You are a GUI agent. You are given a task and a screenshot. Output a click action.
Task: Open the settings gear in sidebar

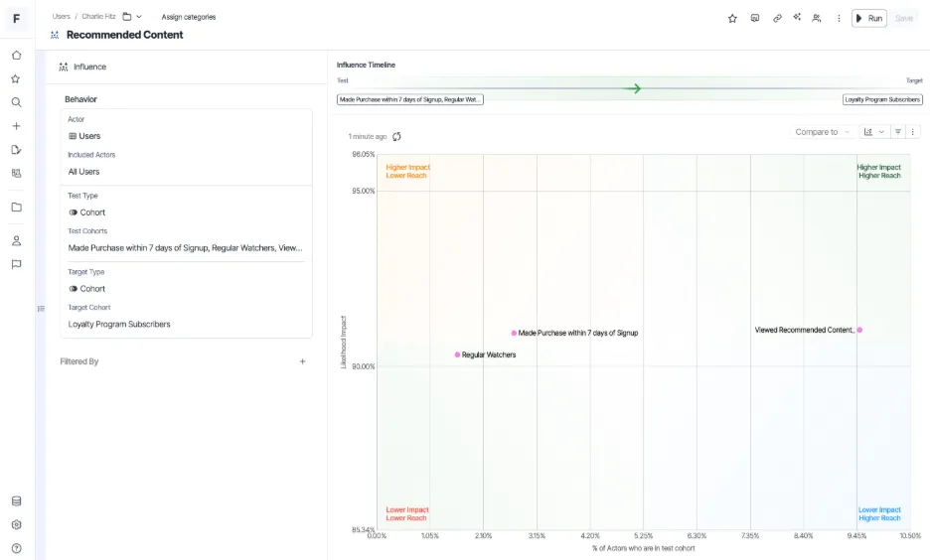pos(17,525)
